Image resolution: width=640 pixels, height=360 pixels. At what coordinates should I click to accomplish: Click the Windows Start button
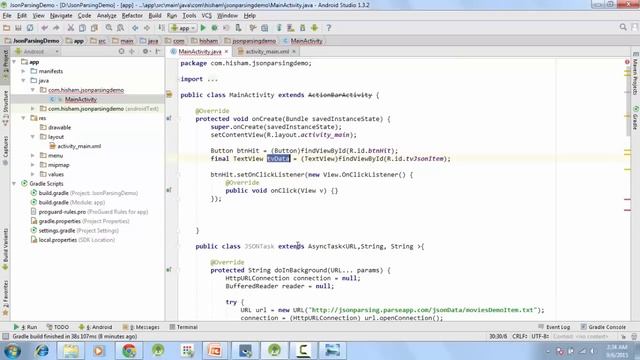pyautogui.click(x=12, y=351)
